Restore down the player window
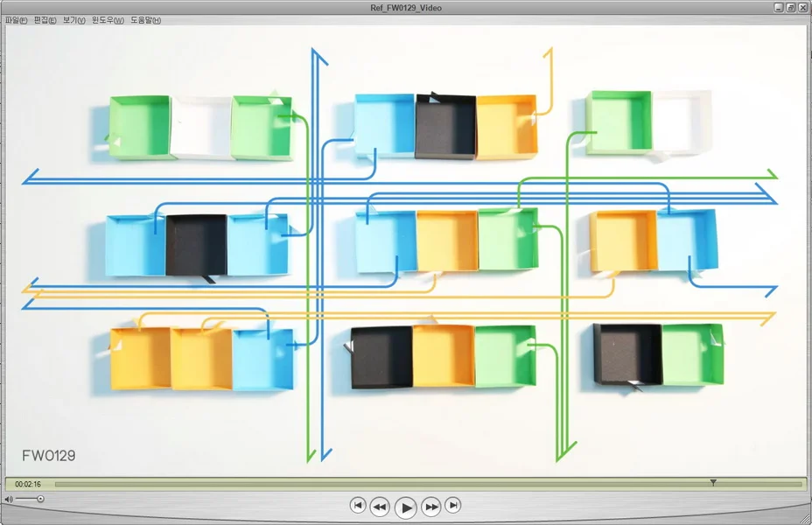 pyautogui.click(x=791, y=7)
